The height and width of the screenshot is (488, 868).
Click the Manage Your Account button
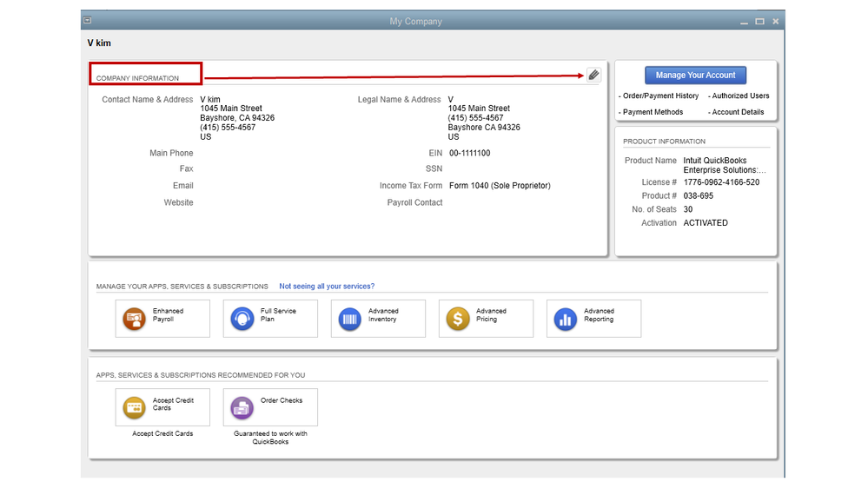pyautogui.click(x=695, y=76)
